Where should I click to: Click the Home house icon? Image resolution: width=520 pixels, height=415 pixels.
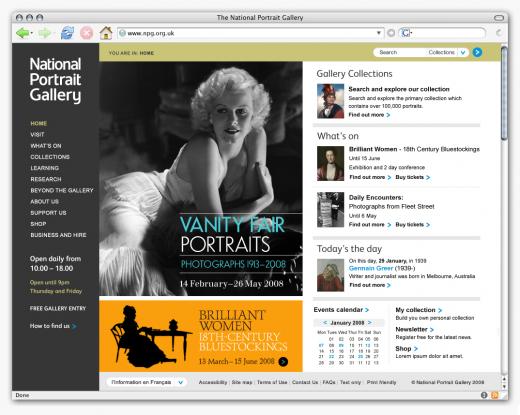(106, 33)
